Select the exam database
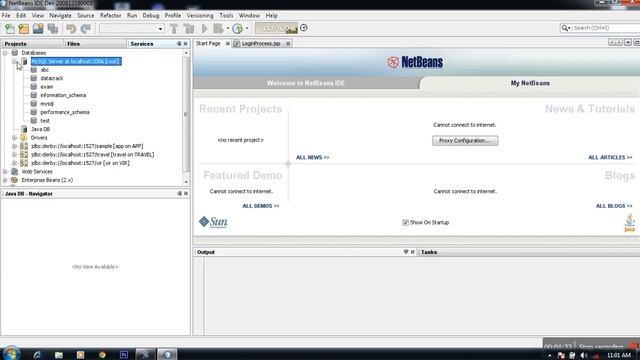 47,87
